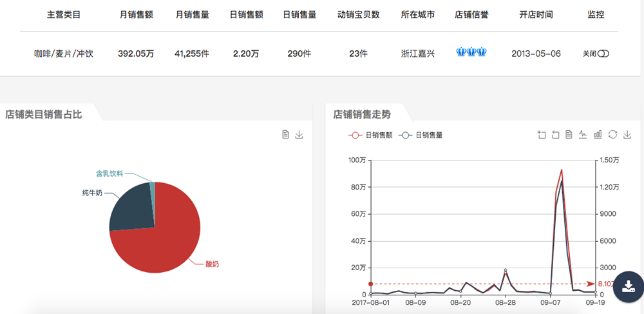Save sales trend chart as image

(x=627, y=135)
